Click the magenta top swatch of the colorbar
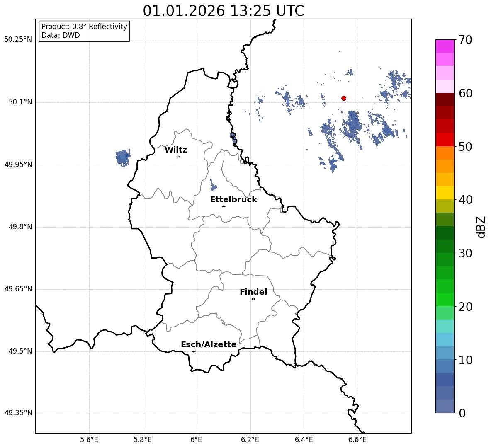Viewport: 491px width, 448px height. tap(445, 46)
